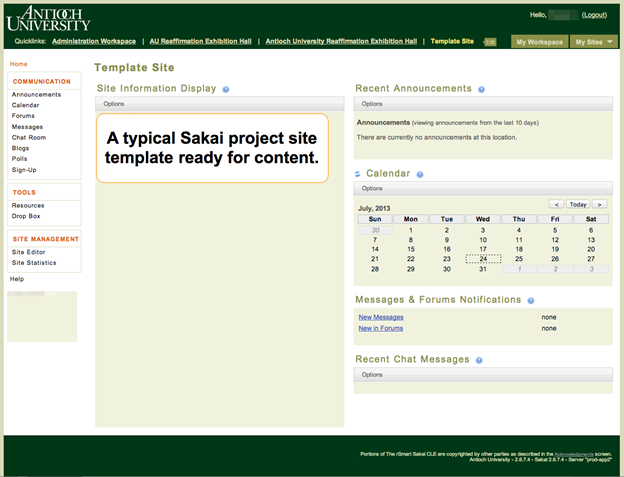Select the Template Site quicklink

[x=452, y=41]
